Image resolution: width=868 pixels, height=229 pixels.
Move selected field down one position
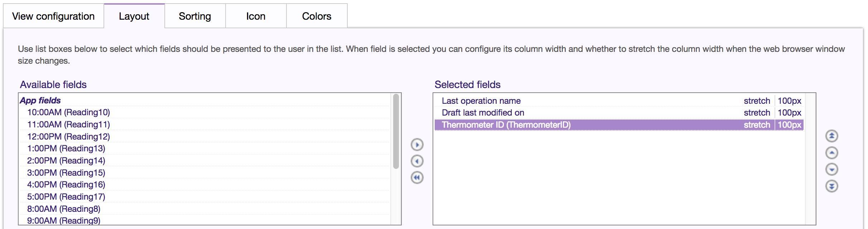[x=831, y=169]
